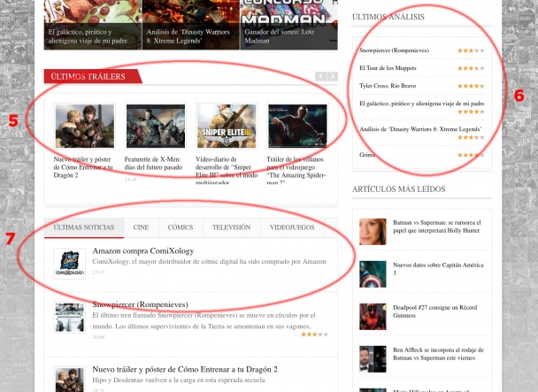Click the Deadpool article thumbnail

tap(373, 317)
